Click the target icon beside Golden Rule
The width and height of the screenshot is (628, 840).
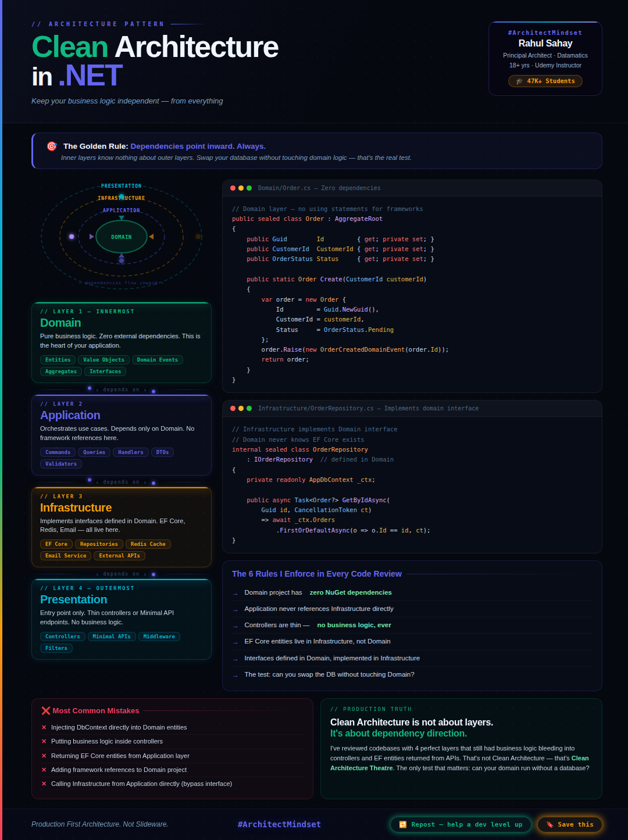pyautogui.click(x=52, y=146)
